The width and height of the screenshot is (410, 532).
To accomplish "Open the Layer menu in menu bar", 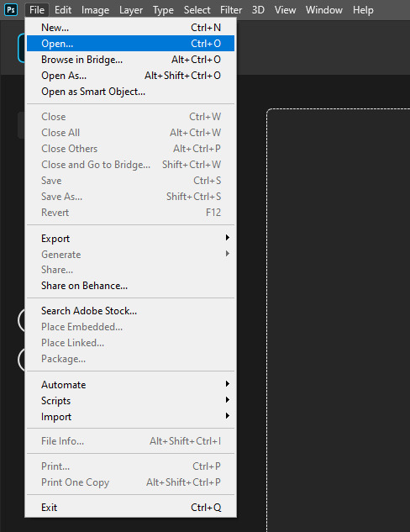I will pos(131,10).
